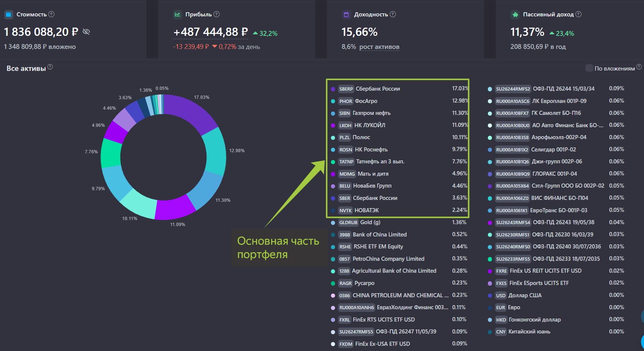Viewport: 644px width, 351px height.
Task: Click the RSHE ticker badge
Action: (x=345, y=247)
